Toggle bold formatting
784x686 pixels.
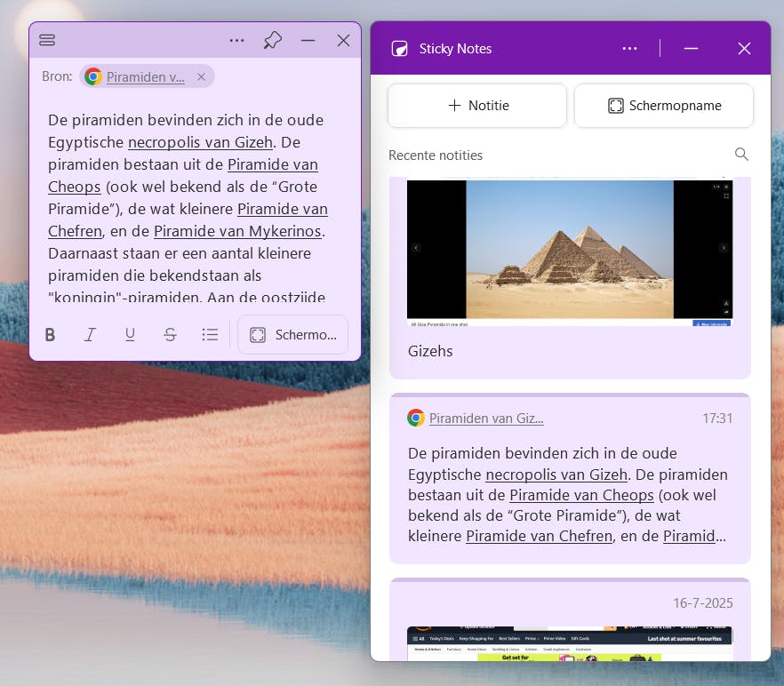[50, 334]
